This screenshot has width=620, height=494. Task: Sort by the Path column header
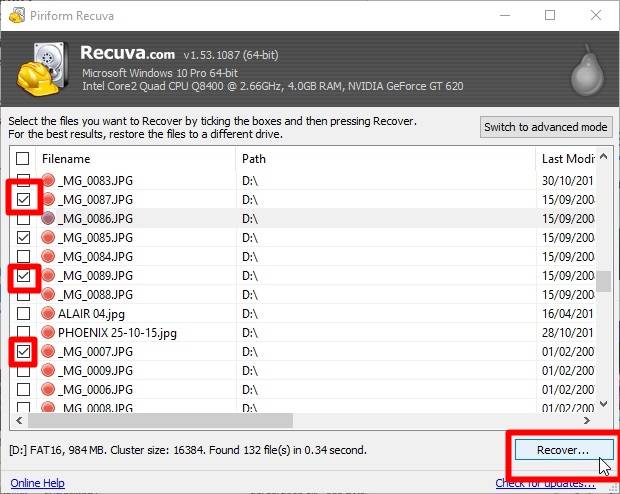[386, 159]
